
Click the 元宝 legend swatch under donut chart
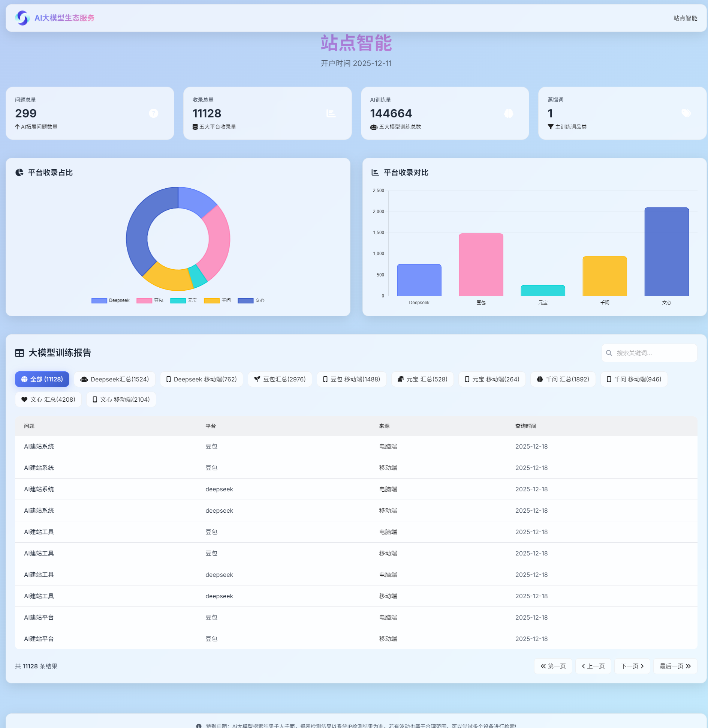click(x=178, y=300)
